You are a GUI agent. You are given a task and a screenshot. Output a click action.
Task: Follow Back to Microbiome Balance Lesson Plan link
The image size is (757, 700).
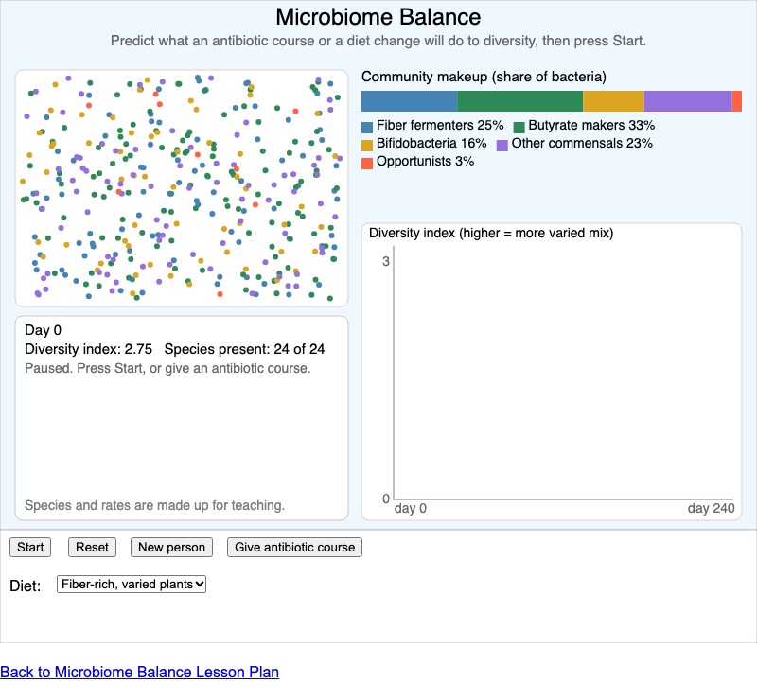coord(139,672)
